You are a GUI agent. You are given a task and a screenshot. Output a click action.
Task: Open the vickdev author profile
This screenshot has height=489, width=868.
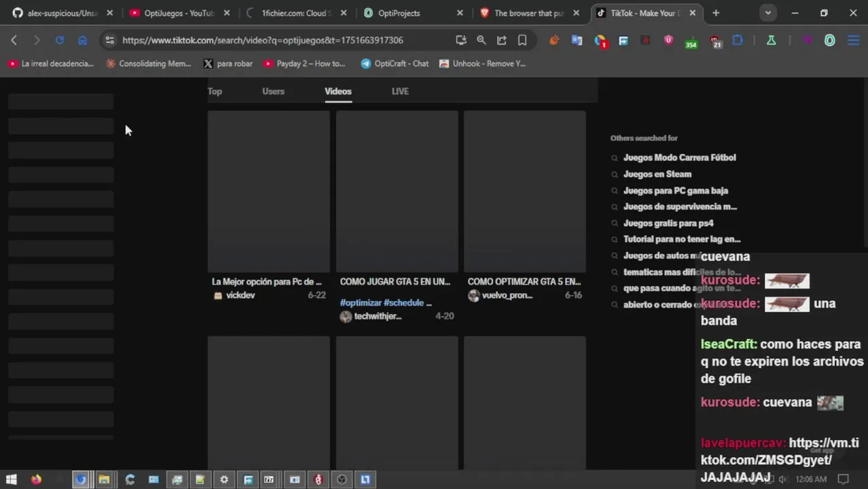pos(234,295)
